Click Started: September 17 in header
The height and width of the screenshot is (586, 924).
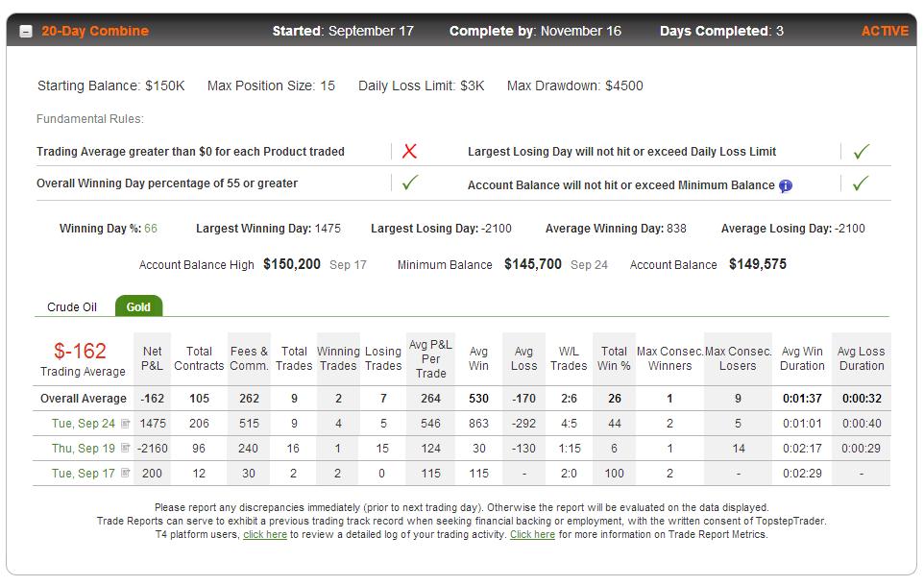[343, 31]
